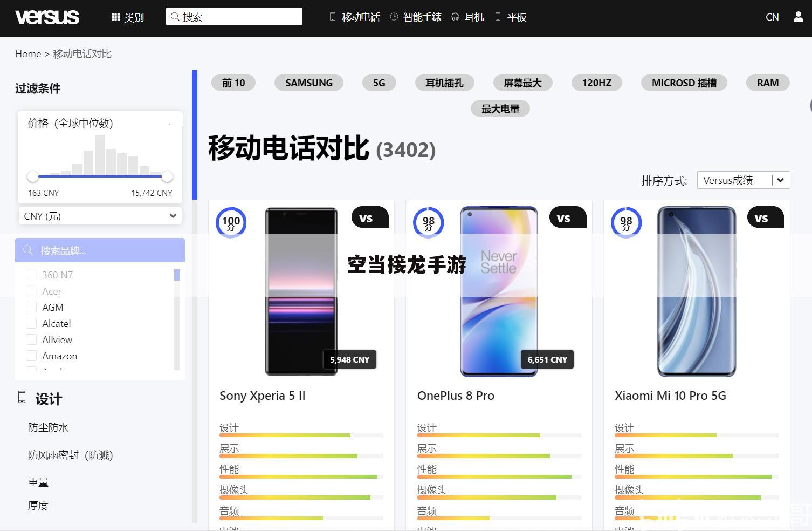
Task: Open the OnePlus 8 Pro phone image
Action: point(499,291)
